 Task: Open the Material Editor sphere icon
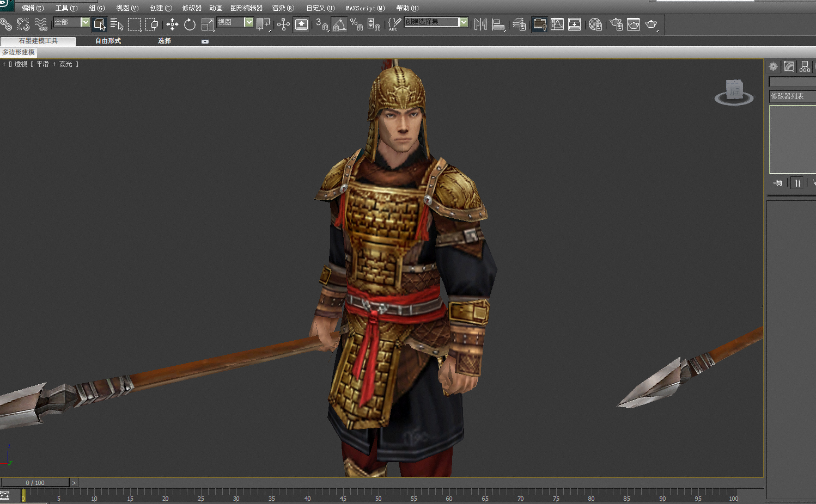click(595, 24)
